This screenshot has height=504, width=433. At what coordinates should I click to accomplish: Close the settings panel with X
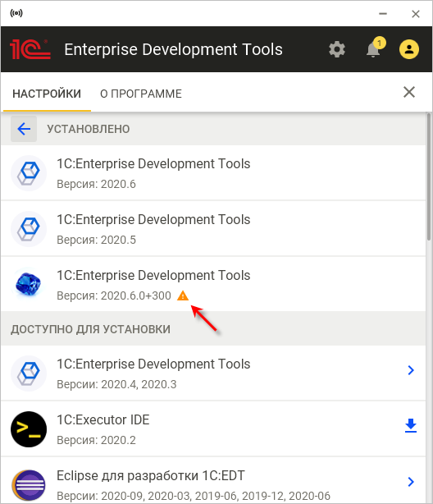pyautogui.click(x=409, y=92)
